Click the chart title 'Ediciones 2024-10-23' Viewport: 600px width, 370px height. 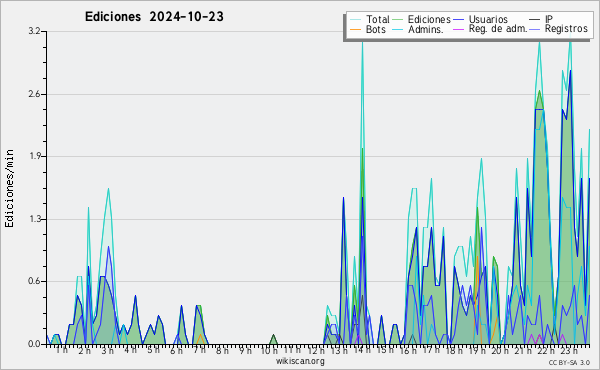(154, 17)
